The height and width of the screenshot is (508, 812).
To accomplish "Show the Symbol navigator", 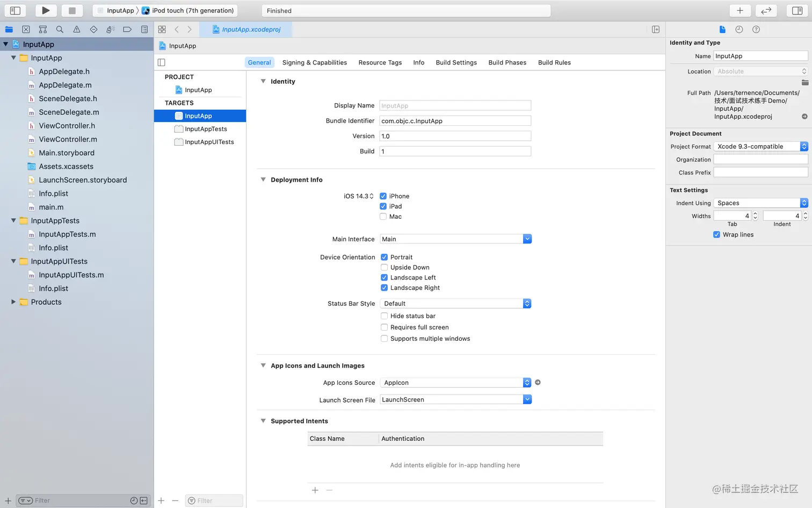I will click(x=43, y=30).
